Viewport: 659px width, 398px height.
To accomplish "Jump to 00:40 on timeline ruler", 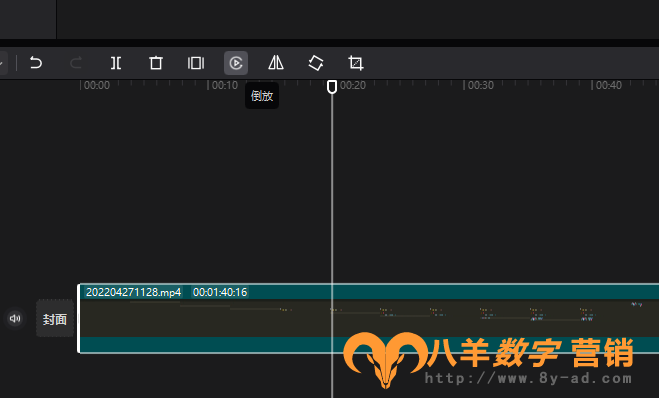I will 609,85.
